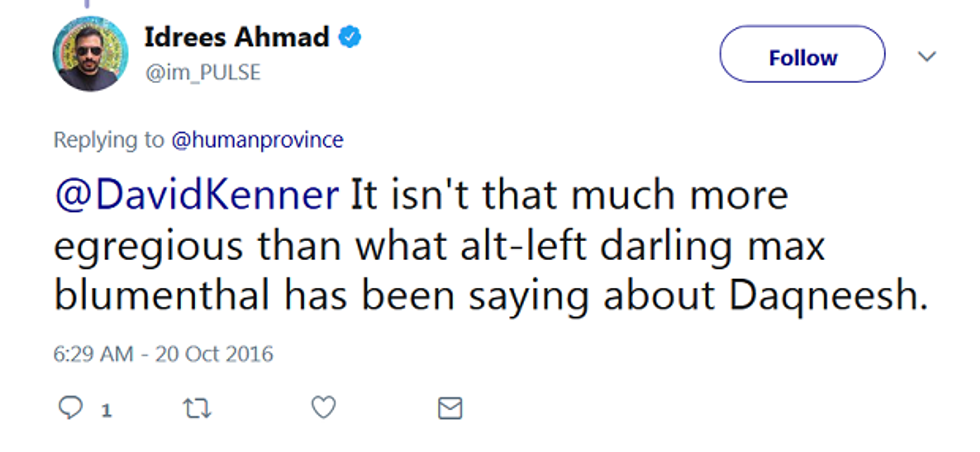This screenshot has width=980, height=452.
Task: Open Idrees Ahmad's profile picture
Action: point(90,55)
